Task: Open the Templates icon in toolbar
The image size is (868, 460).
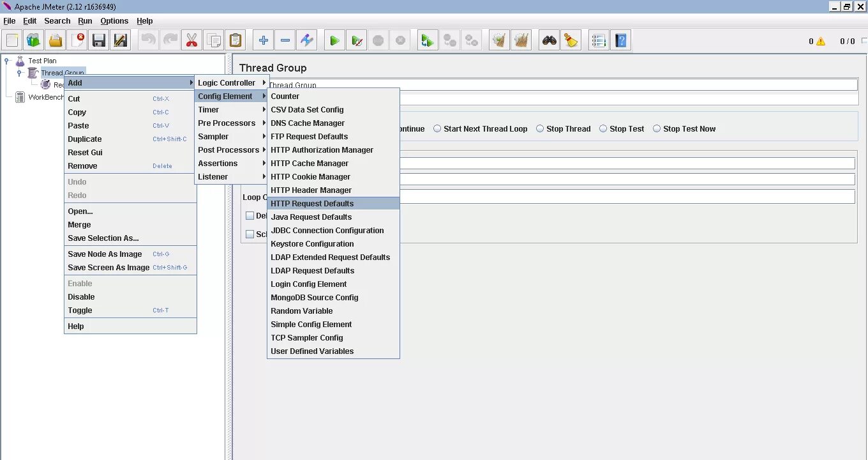Action: pos(34,41)
